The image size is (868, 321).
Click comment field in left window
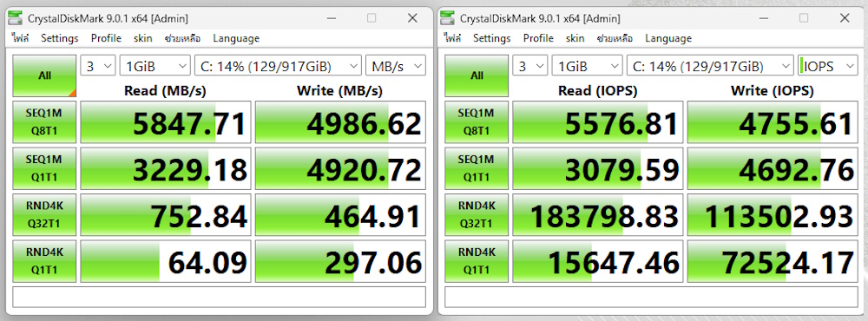pyautogui.click(x=220, y=297)
